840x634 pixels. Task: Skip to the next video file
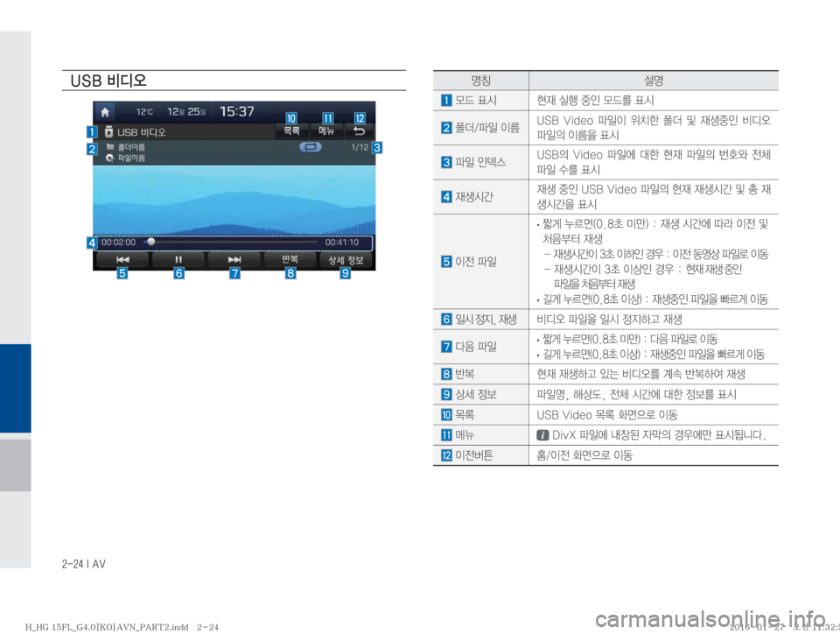pyautogui.click(x=234, y=260)
